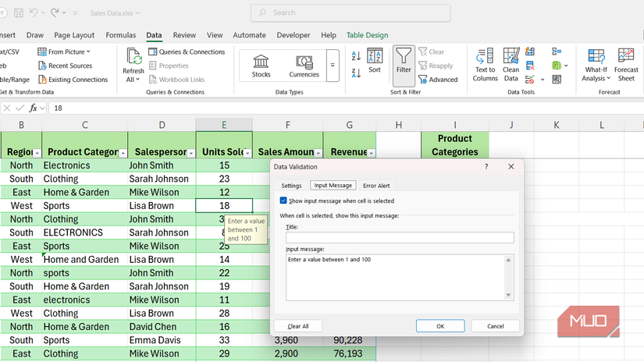
Task: Open Advanced filter options
Action: (438, 80)
